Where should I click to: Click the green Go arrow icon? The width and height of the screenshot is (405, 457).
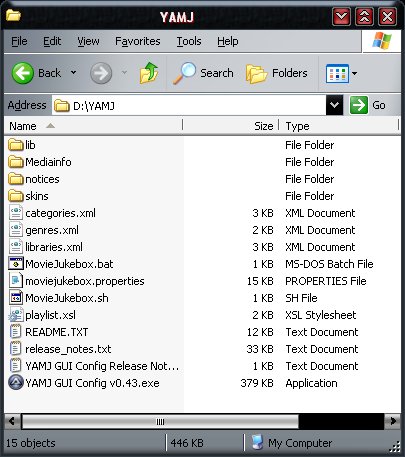pos(359,105)
